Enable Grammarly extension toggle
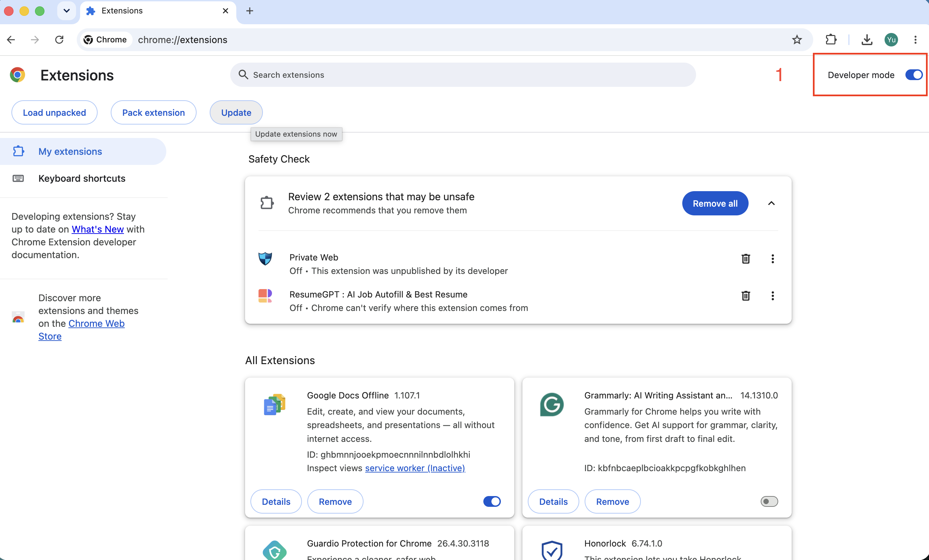This screenshot has height=560, width=929. [769, 501]
